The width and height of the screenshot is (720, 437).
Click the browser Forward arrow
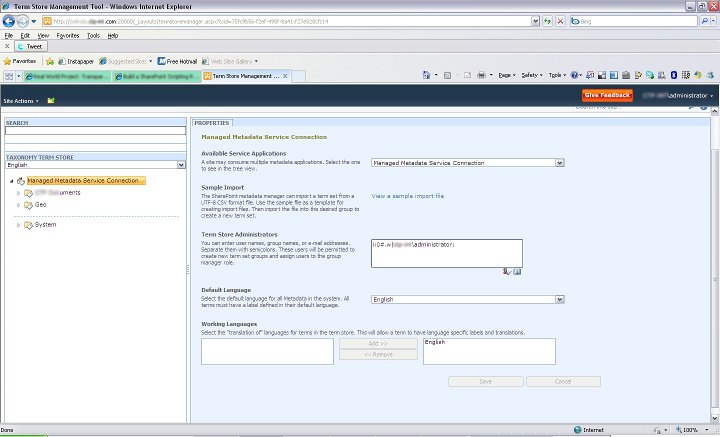[22, 21]
